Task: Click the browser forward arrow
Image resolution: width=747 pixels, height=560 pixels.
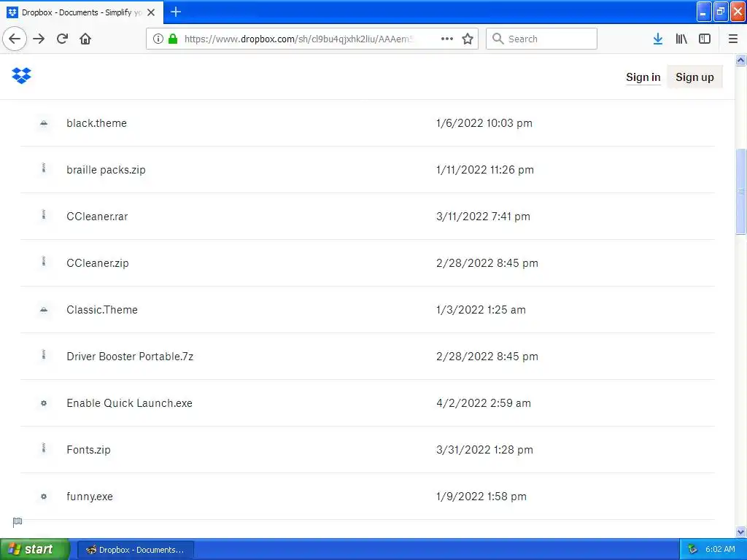Action: [x=39, y=39]
